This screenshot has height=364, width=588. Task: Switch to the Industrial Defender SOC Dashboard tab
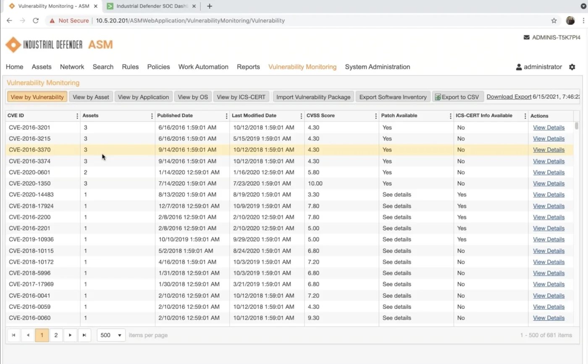tap(152, 6)
